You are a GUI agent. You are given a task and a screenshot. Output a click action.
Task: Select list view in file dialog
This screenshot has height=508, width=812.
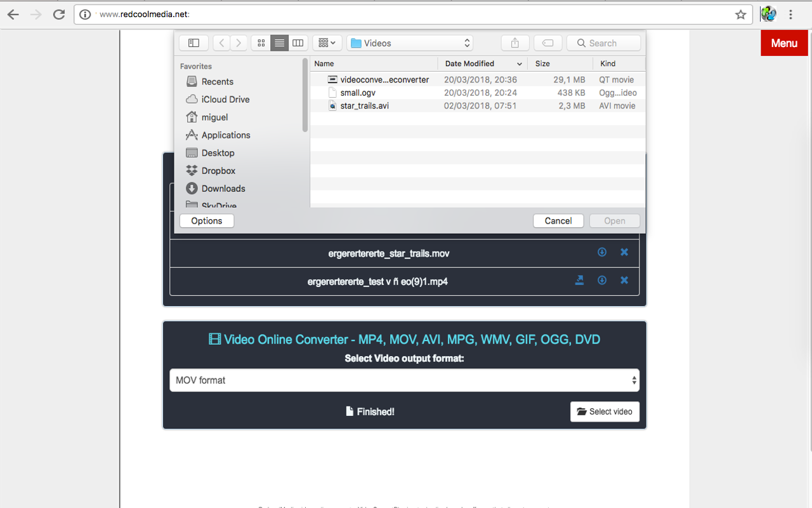[279, 43]
